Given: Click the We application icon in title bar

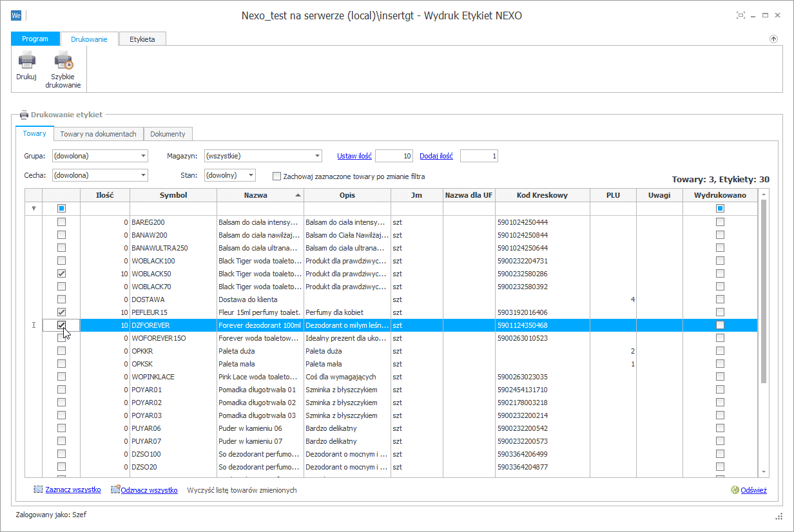Looking at the screenshot, I should pos(17,15).
